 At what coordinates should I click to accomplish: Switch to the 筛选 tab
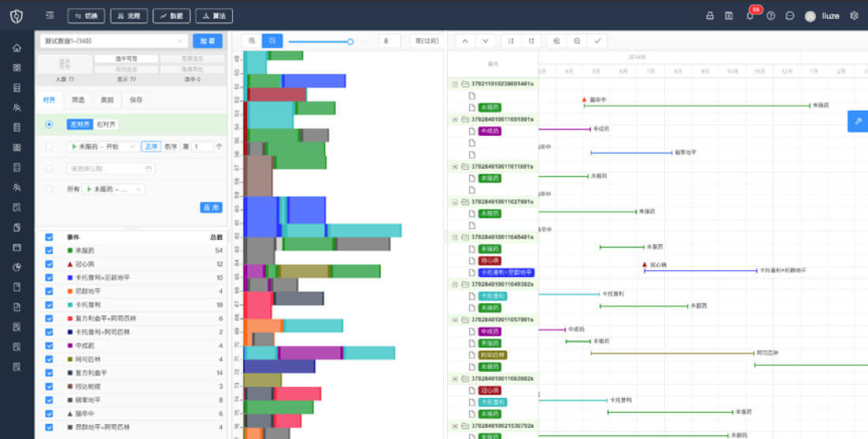78,100
